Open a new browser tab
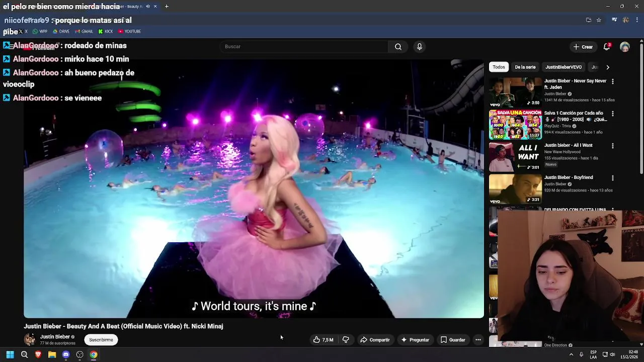Viewport: 644px width, 362px height. pyautogui.click(x=167, y=7)
